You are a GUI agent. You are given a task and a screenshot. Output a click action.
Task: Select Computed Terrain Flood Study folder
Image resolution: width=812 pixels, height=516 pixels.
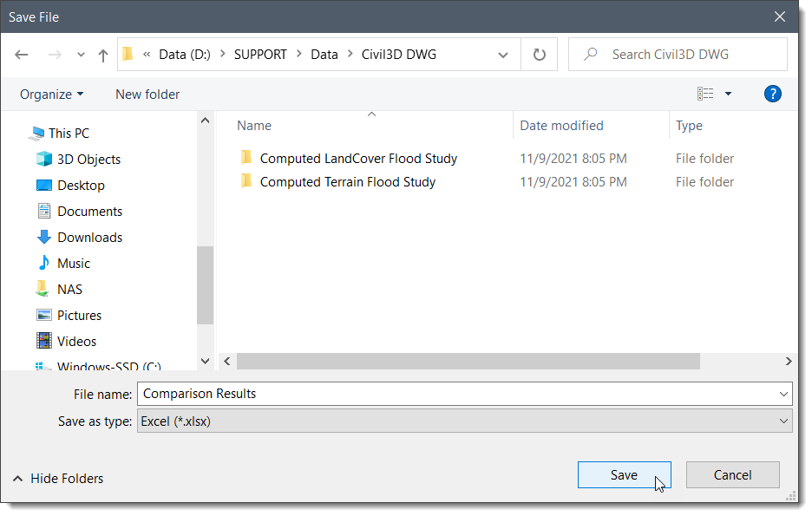348,182
